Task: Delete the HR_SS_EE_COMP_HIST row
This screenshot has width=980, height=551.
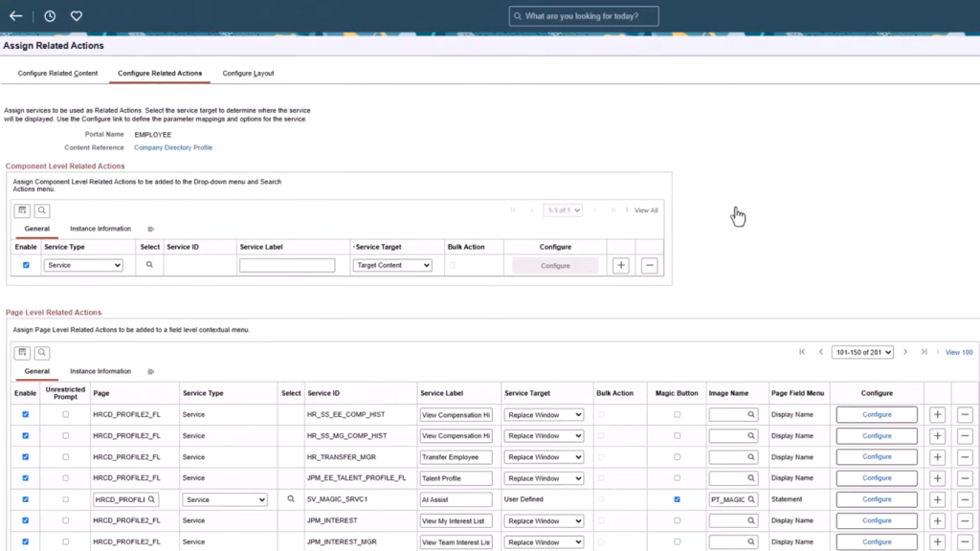Action: pyautogui.click(x=965, y=415)
